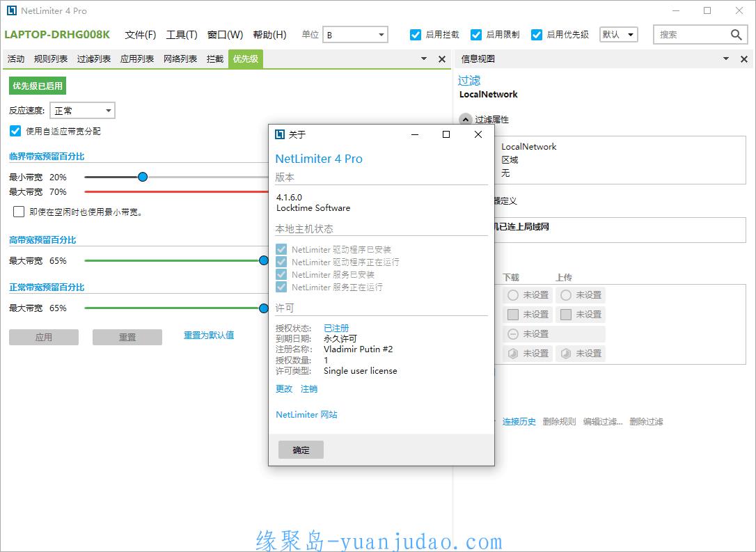
Task: Select the 优先级 tab
Action: tap(246, 58)
